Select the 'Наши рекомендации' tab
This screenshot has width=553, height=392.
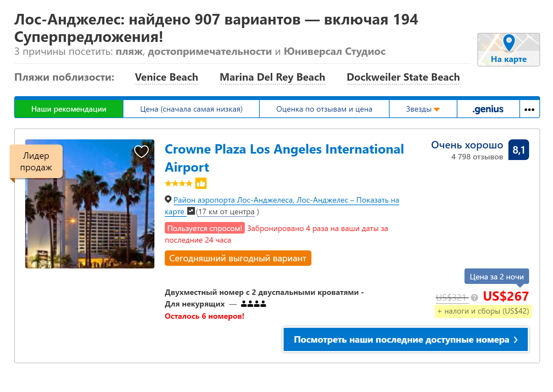click(x=69, y=109)
